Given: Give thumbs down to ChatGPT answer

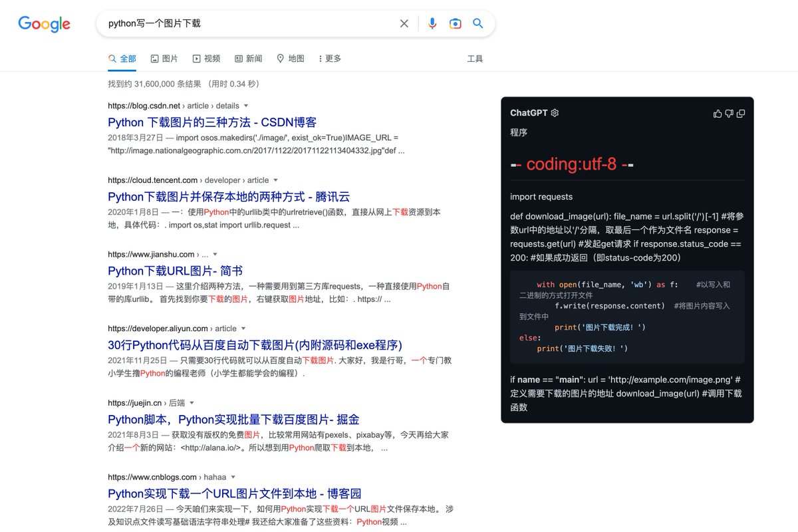Looking at the screenshot, I should click(x=729, y=114).
